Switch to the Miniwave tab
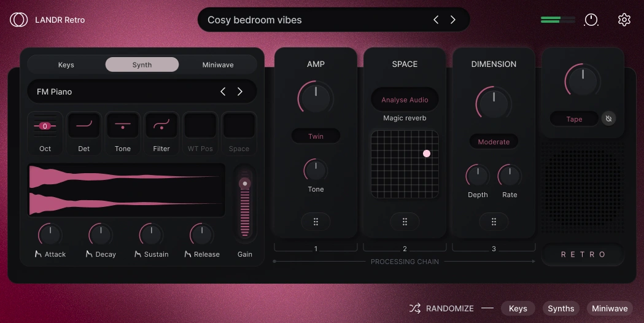644x323 pixels. [218, 64]
